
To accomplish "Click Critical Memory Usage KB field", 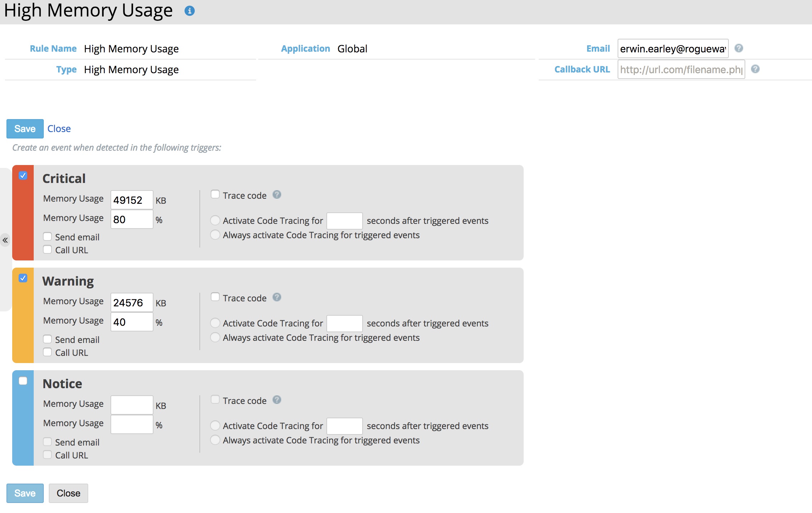I will click(x=132, y=200).
